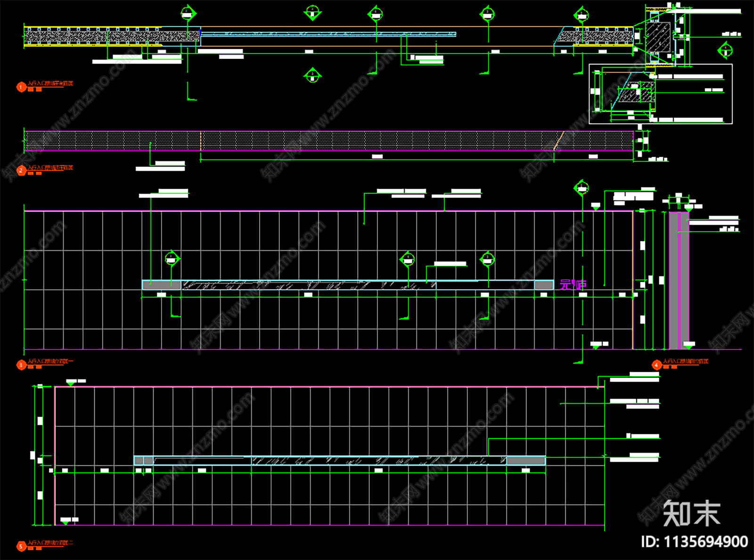The height and width of the screenshot is (560, 754).
Task: Click the ID: 1135694900 text
Action: [694, 542]
